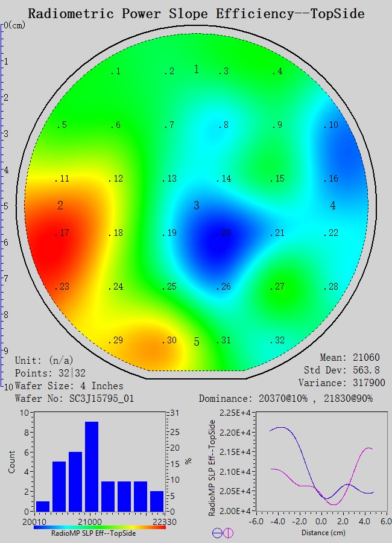Image resolution: width=392 pixels, height=543 pixels.
Task: Select measurement point 20 on wafer map
Action: pos(224,233)
